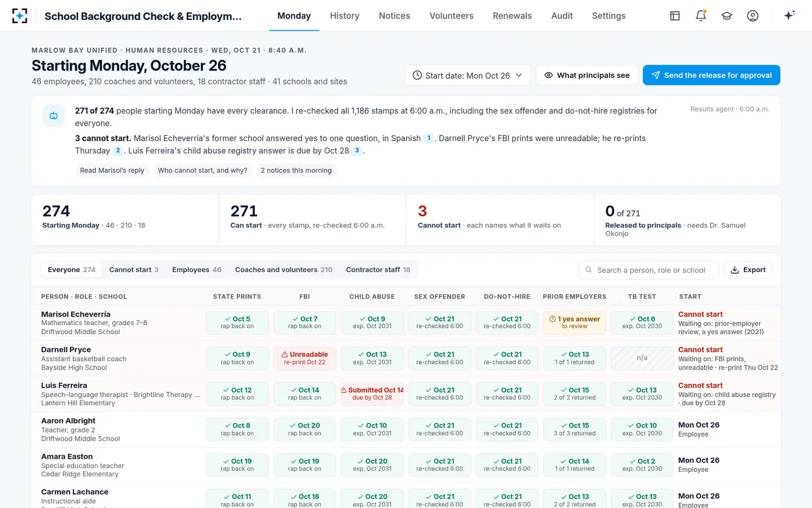Select Darnell Pryce's name
This screenshot has width=812, height=508.
(66, 350)
